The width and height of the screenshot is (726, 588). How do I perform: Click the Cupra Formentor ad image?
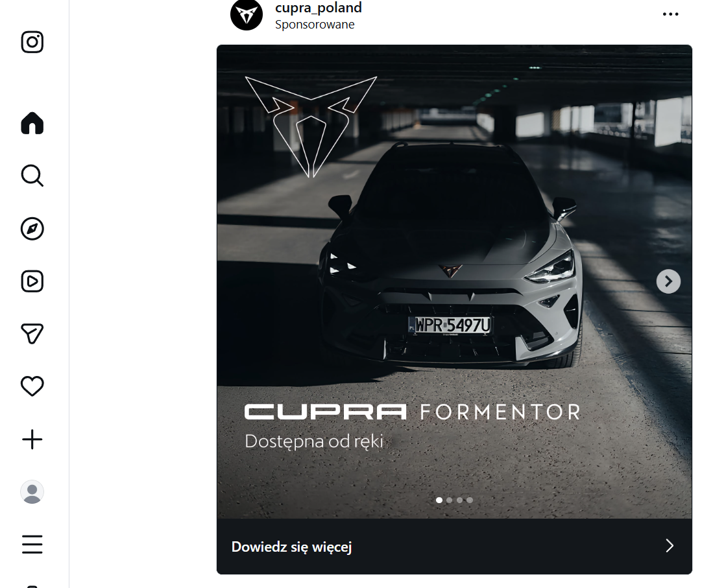(x=454, y=282)
